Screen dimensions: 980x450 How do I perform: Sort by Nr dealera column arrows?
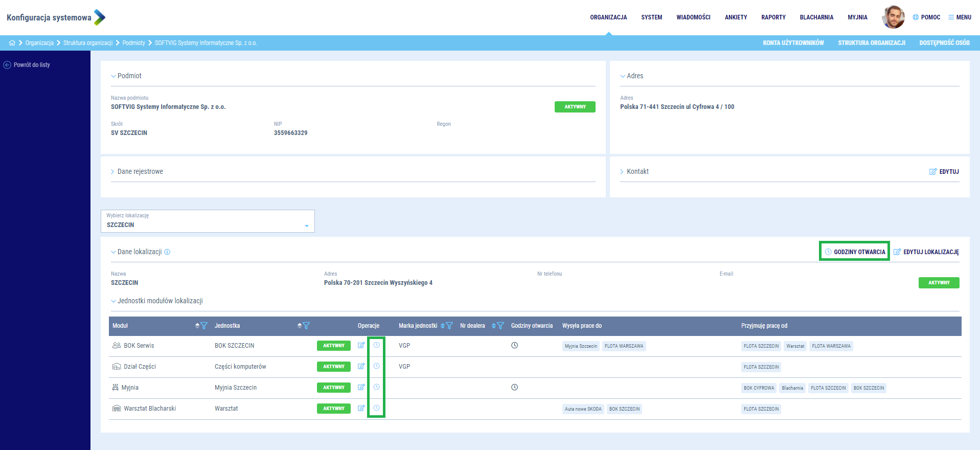point(494,326)
